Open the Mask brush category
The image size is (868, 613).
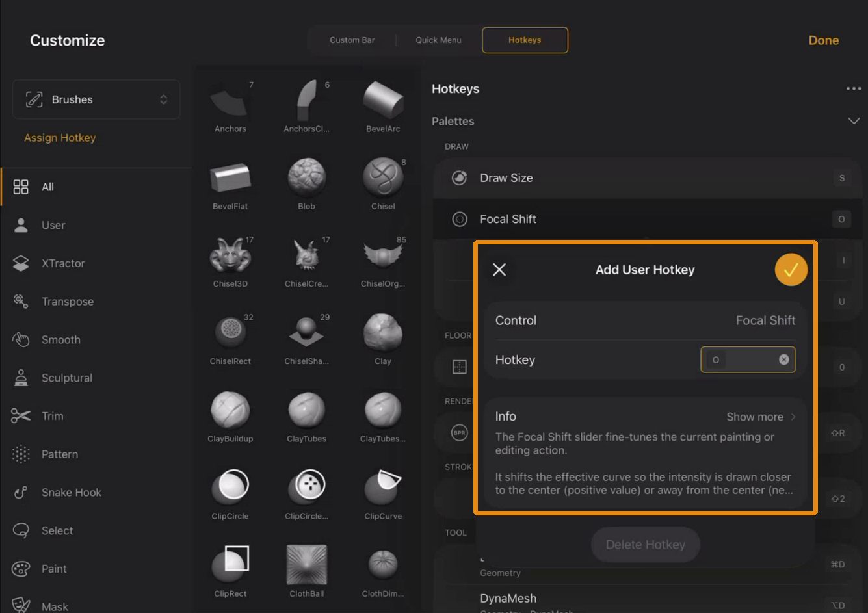pos(96,605)
